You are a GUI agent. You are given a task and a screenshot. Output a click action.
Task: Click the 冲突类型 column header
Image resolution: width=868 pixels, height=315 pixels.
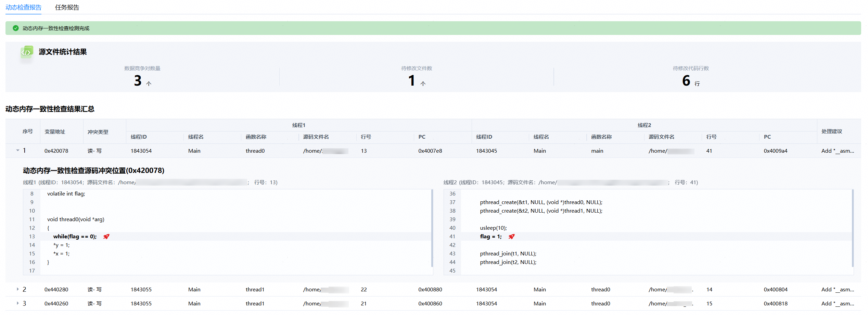[x=98, y=132]
